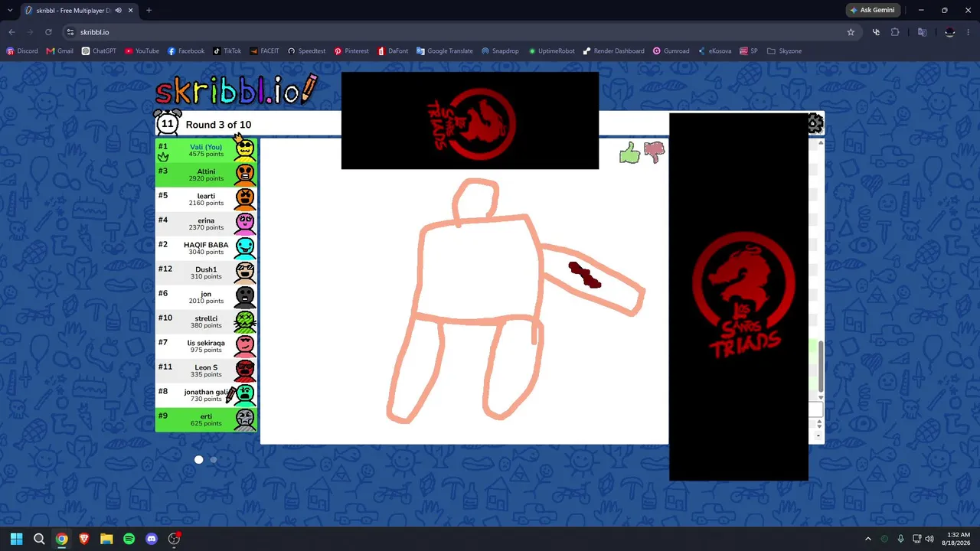Click erina's pink avatar
Screen dimensions: 980x551
(x=245, y=223)
